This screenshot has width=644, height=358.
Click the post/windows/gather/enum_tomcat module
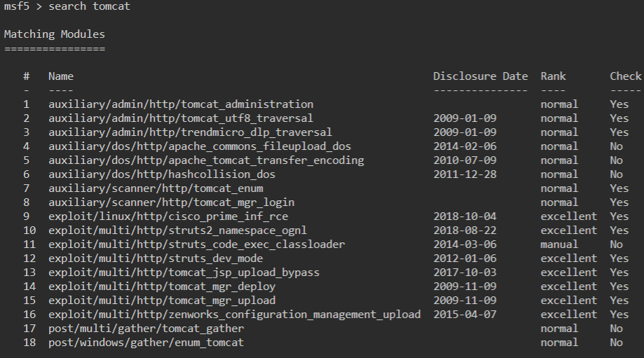[146, 343]
